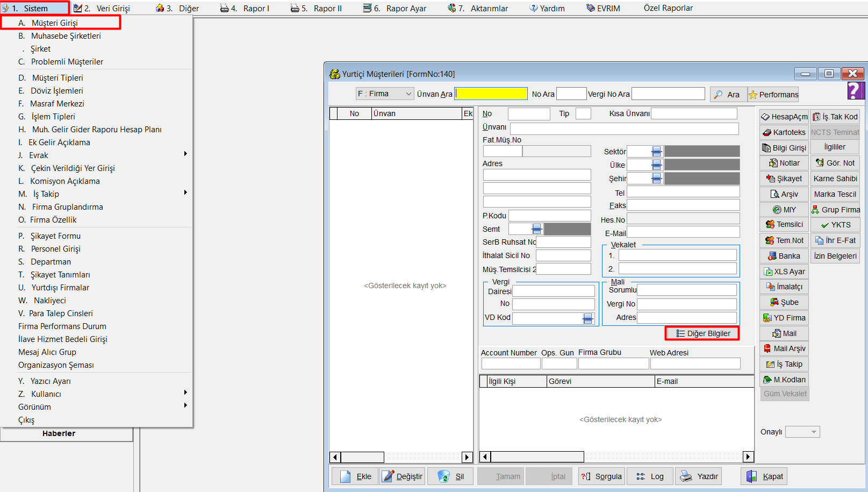868x492 pixels.
Task: Open the HesapAçm button
Action: coord(784,117)
